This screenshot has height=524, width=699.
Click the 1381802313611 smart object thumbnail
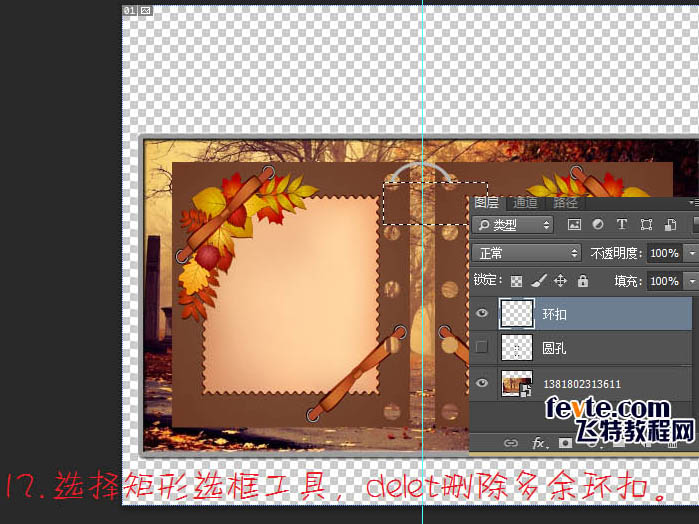[517, 383]
